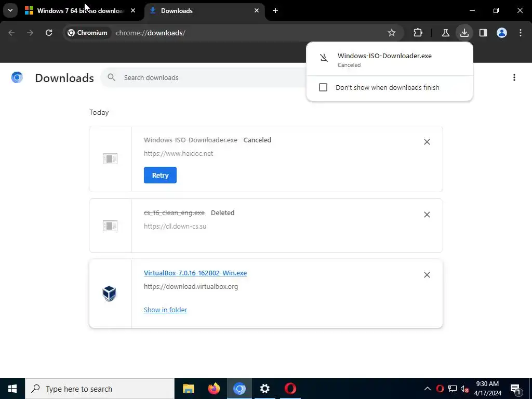Close the Downloads tab
This screenshot has height=399, width=532.
[257, 10]
